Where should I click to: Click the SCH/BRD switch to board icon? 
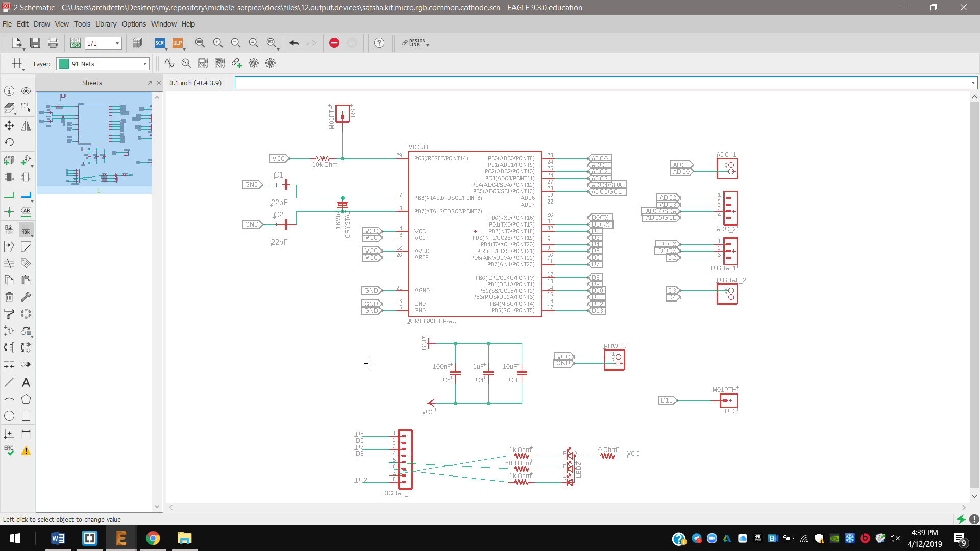pyautogui.click(x=76, y=43)
